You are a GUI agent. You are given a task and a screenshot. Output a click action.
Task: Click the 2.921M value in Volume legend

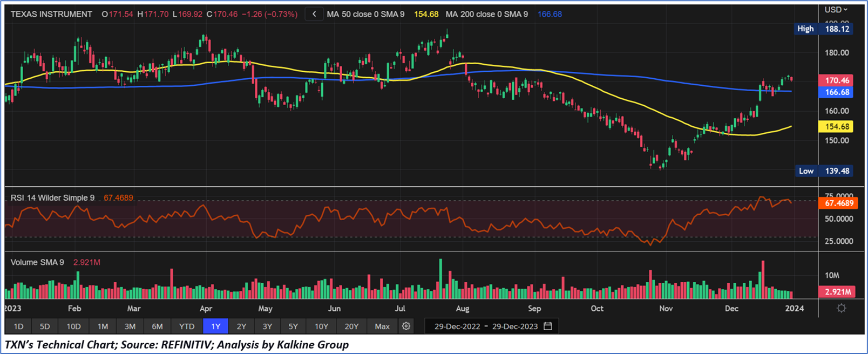pyautogui.click(x=86, y=262)
